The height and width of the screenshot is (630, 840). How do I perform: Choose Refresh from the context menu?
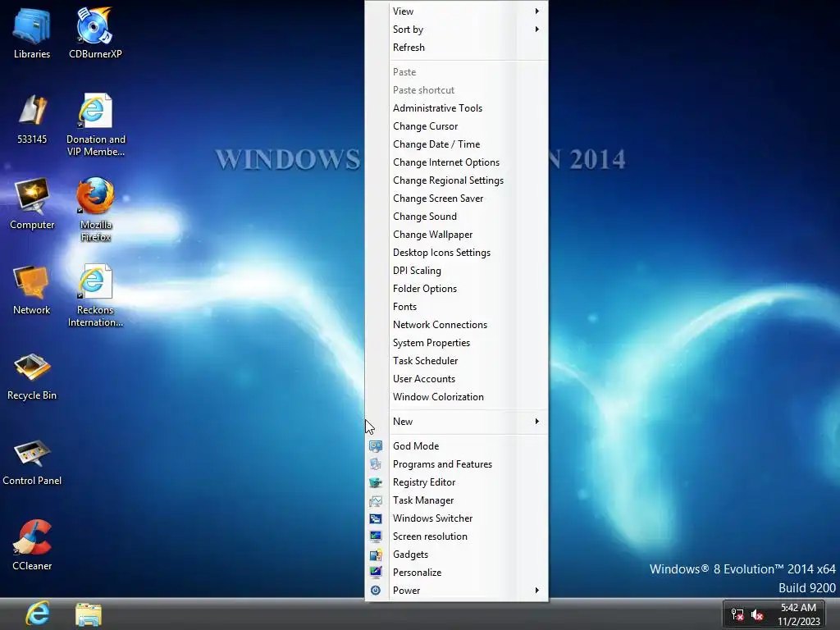click(x=456, y=47)
